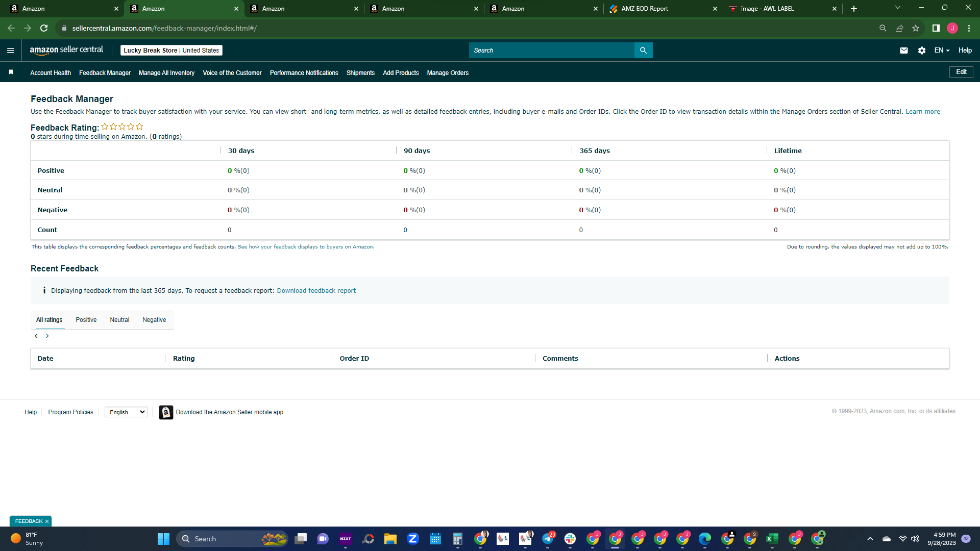The height and width of the screenshot is (551, 980).
Task: Click the bookmark flag icon
Action: pyautogui.click(x=11, y=72)
